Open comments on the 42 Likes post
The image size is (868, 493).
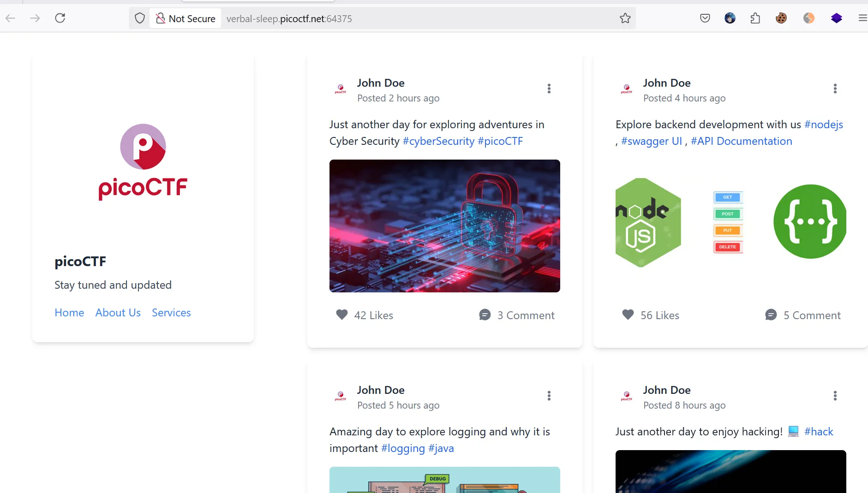(517, 315)
